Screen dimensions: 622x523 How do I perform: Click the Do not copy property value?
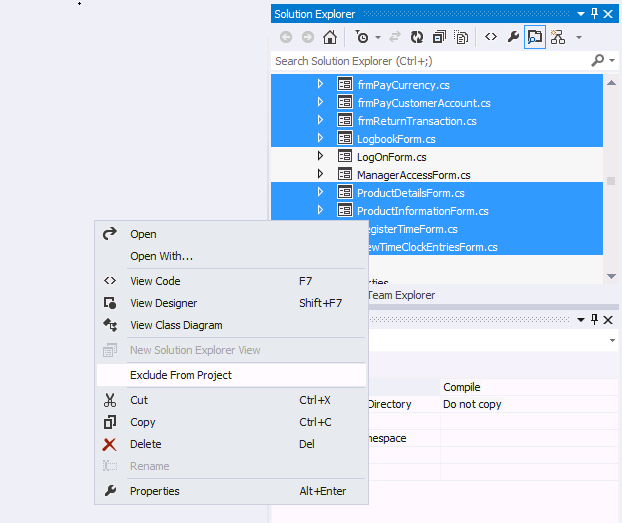click(x=472, y=404)
